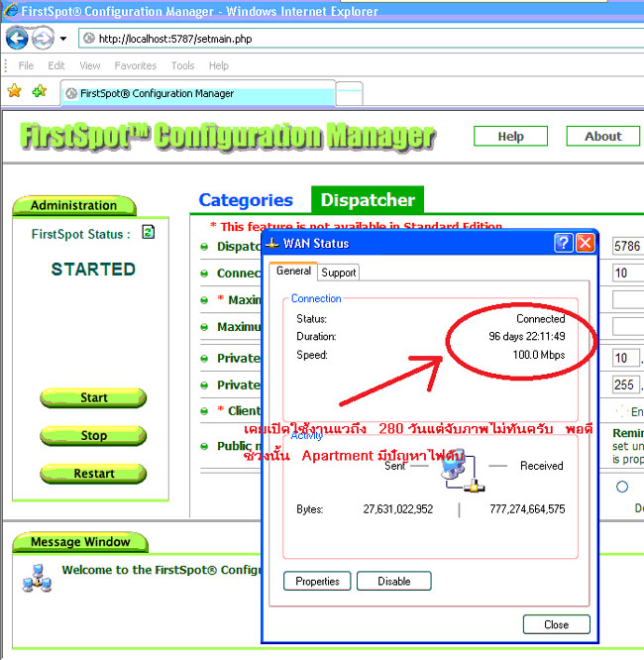The image size is (644, 660).
Task: Click the FirstSpot Status refresh icon
Action: pos(148,232)
